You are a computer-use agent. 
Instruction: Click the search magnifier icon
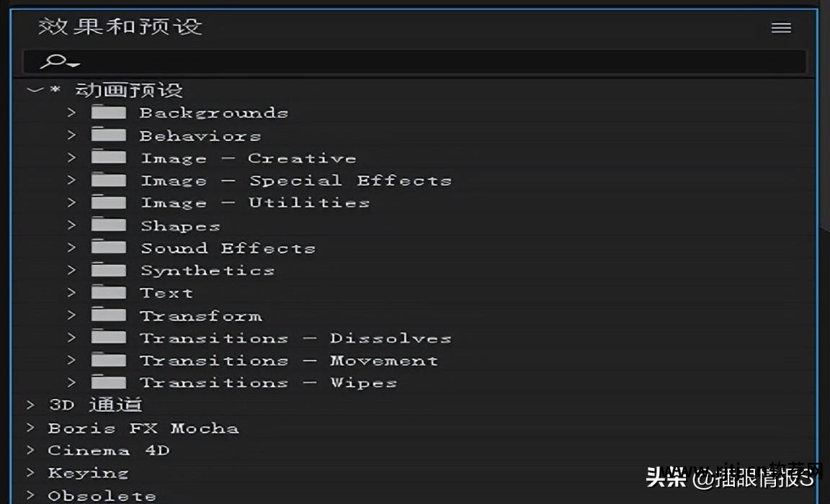[55, 62]
